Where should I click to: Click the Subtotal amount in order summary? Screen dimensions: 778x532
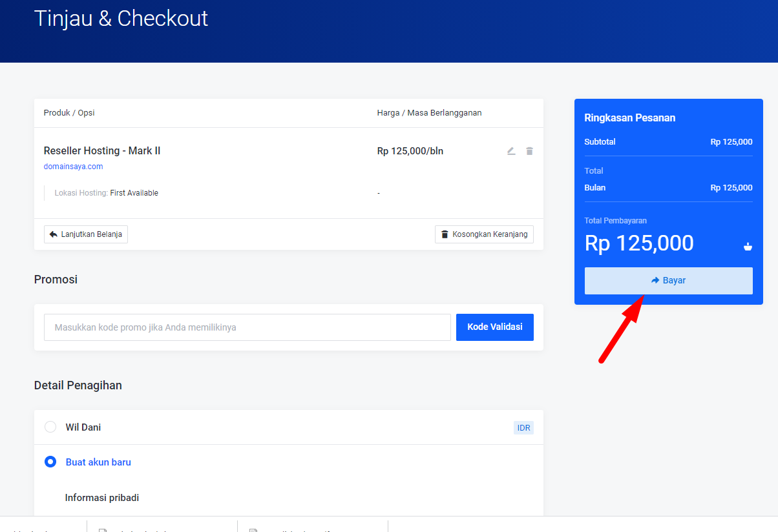pos(731,142)
